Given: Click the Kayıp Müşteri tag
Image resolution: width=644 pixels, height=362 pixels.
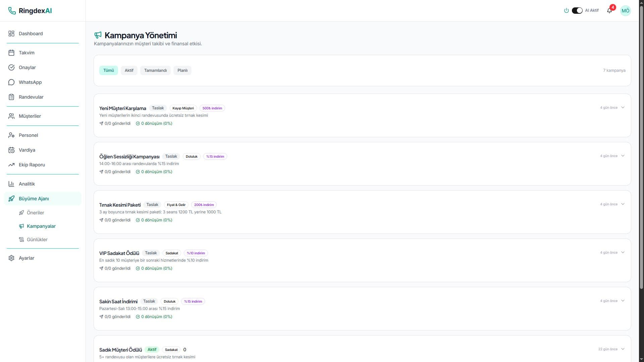Looking at the screenshot, I should click(x=183, y=108).
